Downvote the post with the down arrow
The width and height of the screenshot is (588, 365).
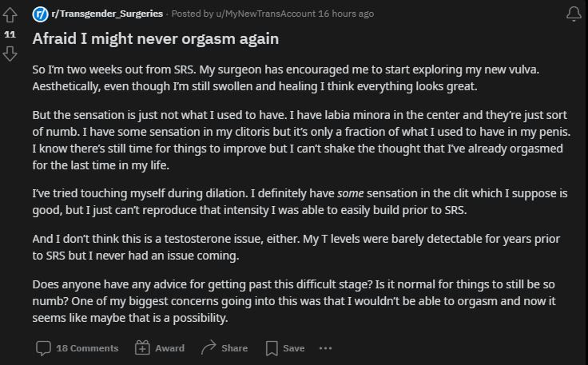10,54
